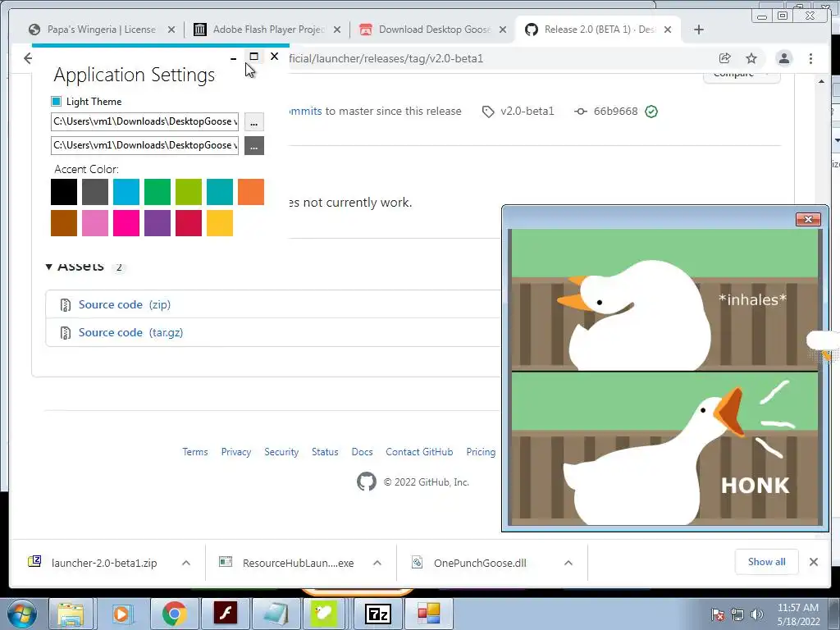840x630 pixels.
Task: Click the volume speaker tray icon
Action: tap(756, 614)
